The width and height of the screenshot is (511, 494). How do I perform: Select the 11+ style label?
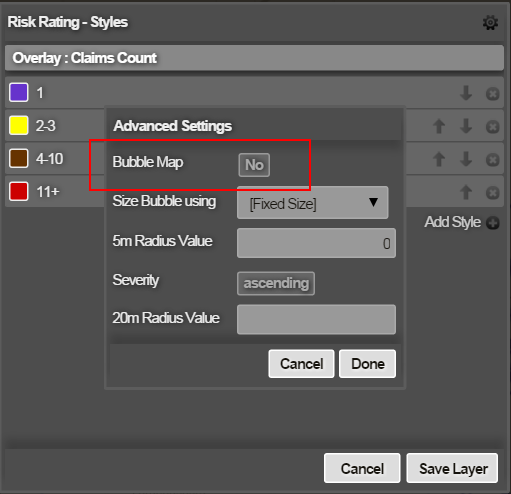(48, 192)
